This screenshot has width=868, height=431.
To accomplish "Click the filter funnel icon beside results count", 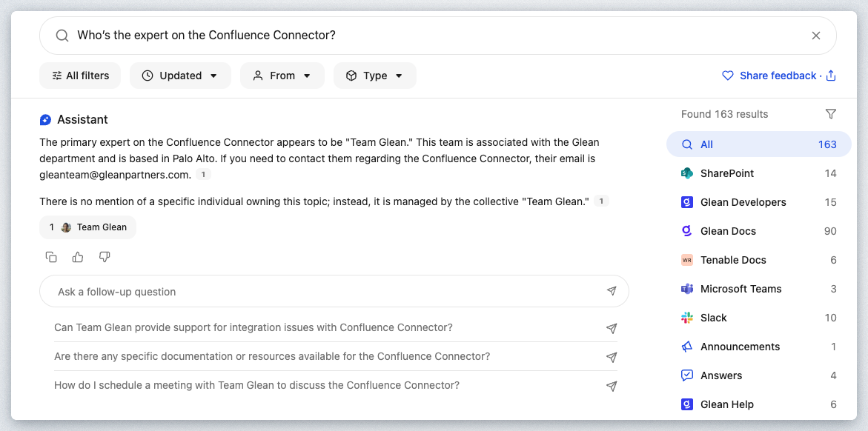I will tap(830, 114).
